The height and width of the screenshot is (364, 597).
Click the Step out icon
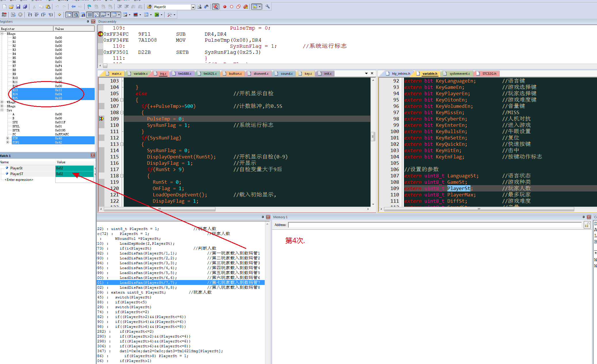tap(43, 15)
